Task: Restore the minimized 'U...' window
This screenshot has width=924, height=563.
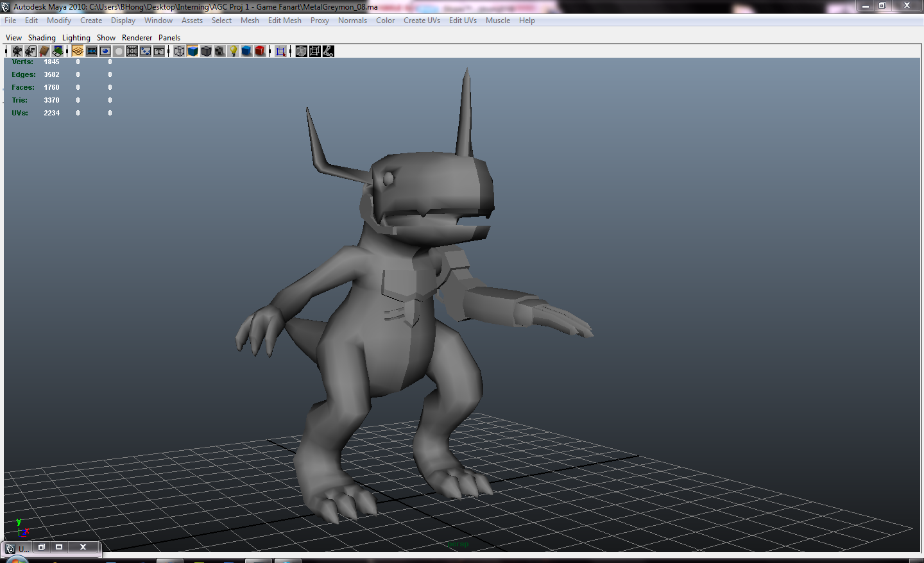Action: pyautogui.click(x=41, y=547)
